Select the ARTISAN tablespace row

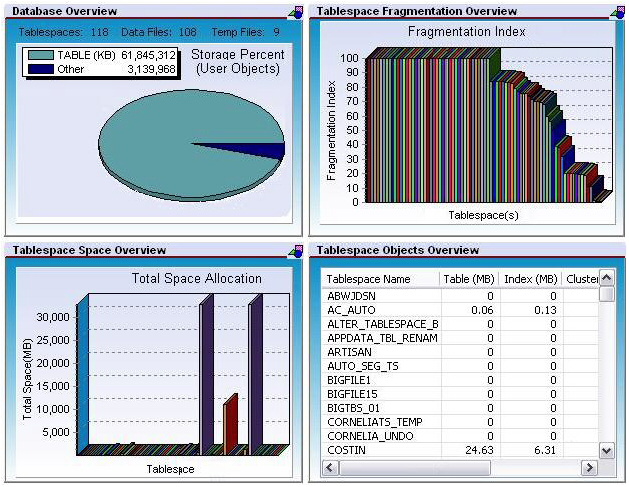click(x=461, y=352)
